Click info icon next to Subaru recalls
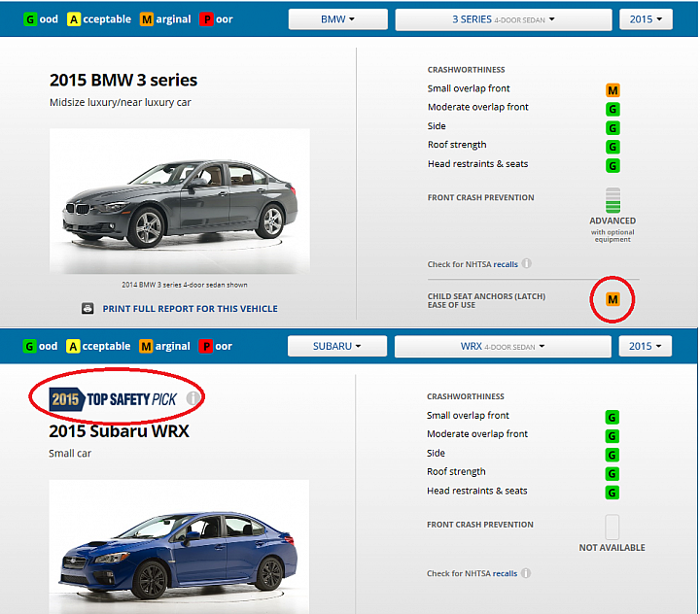 point(526,573)
